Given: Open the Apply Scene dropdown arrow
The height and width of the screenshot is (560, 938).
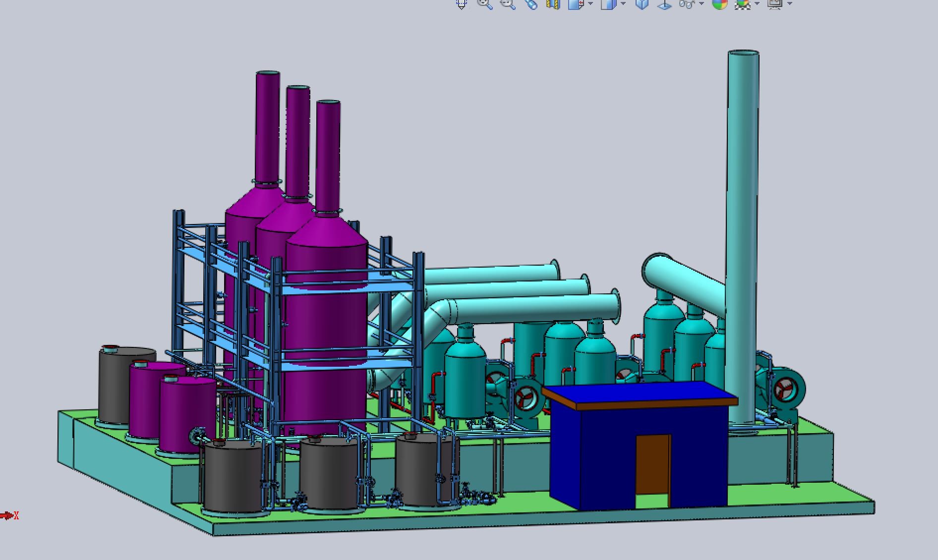Looking at the screenshot, I should point(757,4).
